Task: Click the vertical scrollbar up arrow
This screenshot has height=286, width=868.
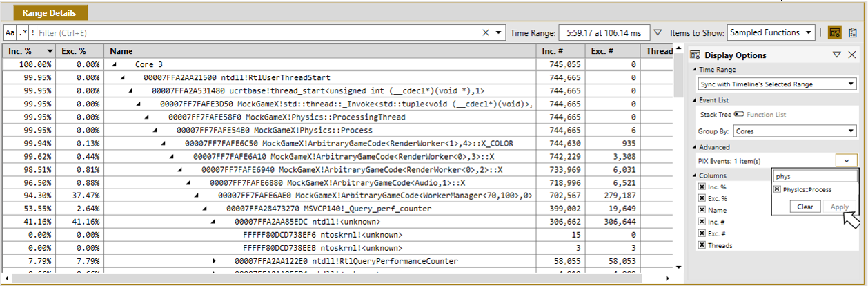Action: point(680,49)
